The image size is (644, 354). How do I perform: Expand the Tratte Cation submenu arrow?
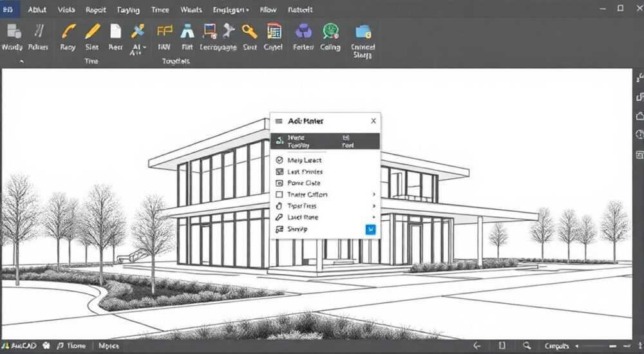coord(374,194)
